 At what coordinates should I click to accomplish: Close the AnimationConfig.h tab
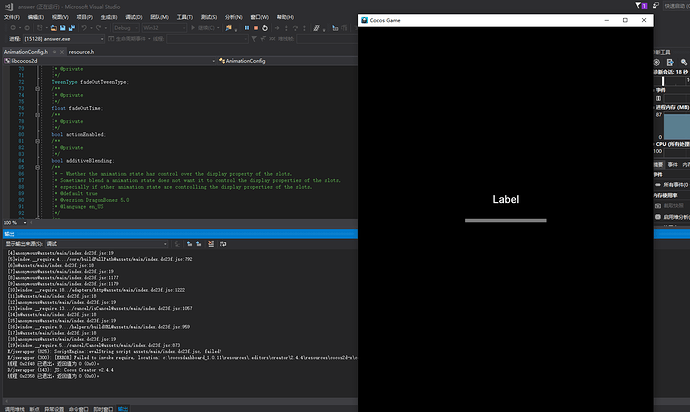pos(62,52)
